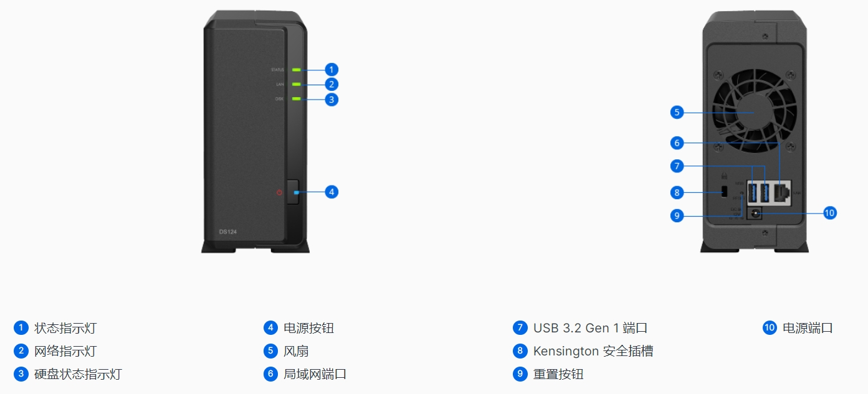Click callout marker 5 on the fan
The height and width of the screenshot is (394, 868).
[677, 113]
